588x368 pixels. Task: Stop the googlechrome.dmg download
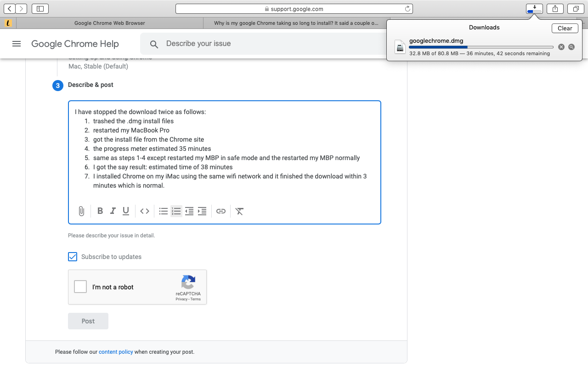(561, 47)
